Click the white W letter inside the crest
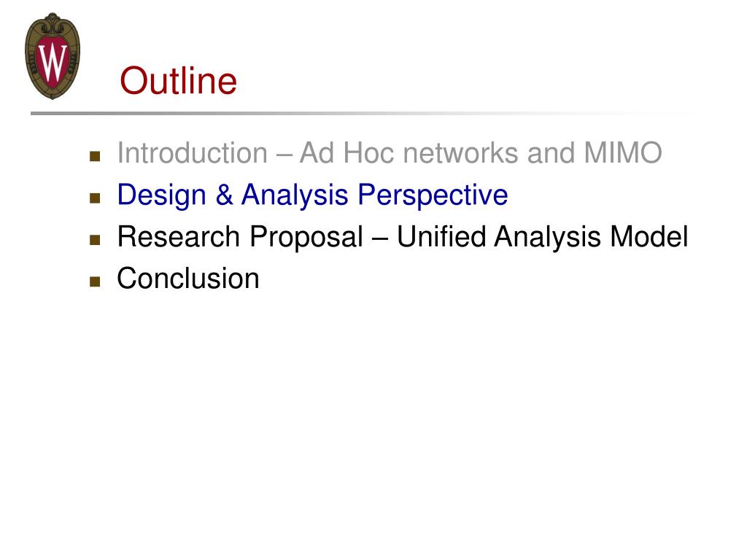This screenshot has width=747, height=560. (53, 61)
